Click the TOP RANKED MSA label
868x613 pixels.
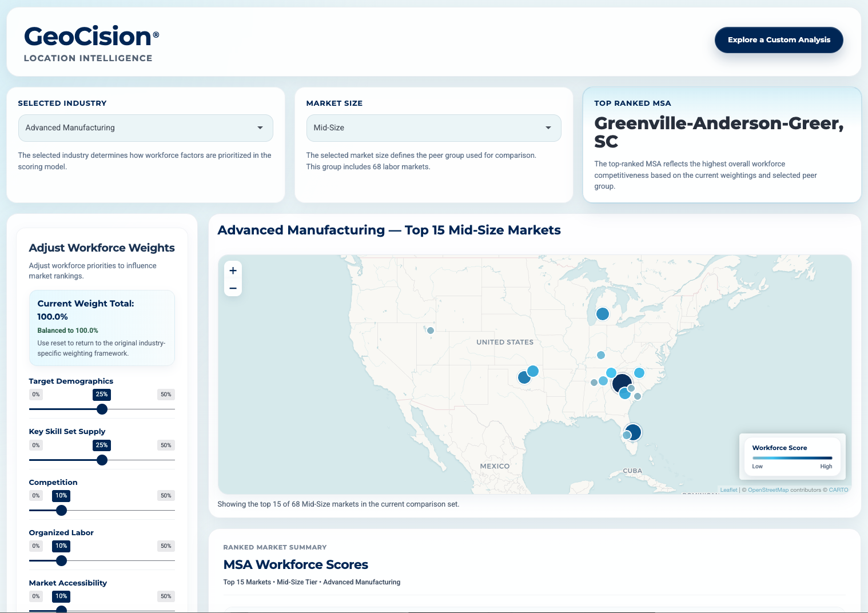[632, 104]
